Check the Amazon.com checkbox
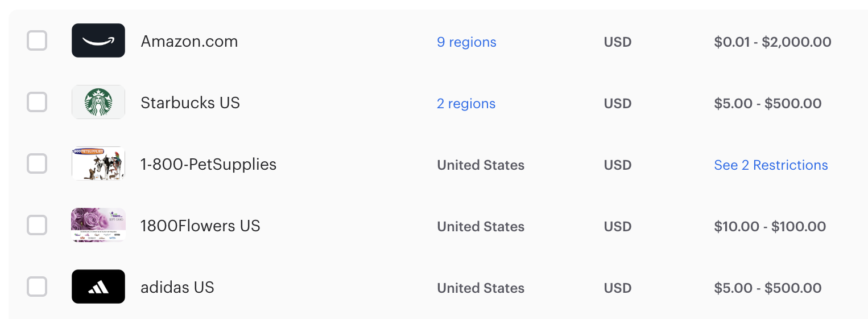 click(x=37, y=41)
